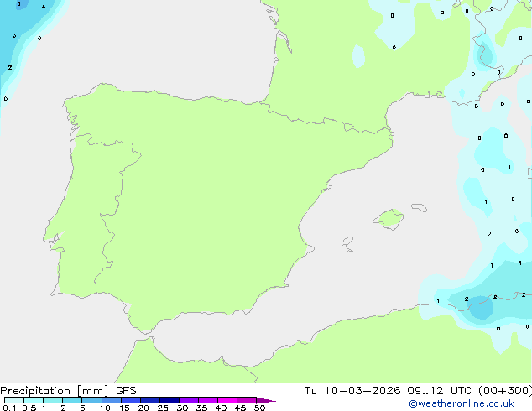
Task: Click the legend label '0.1'
Action: (9, 408)
